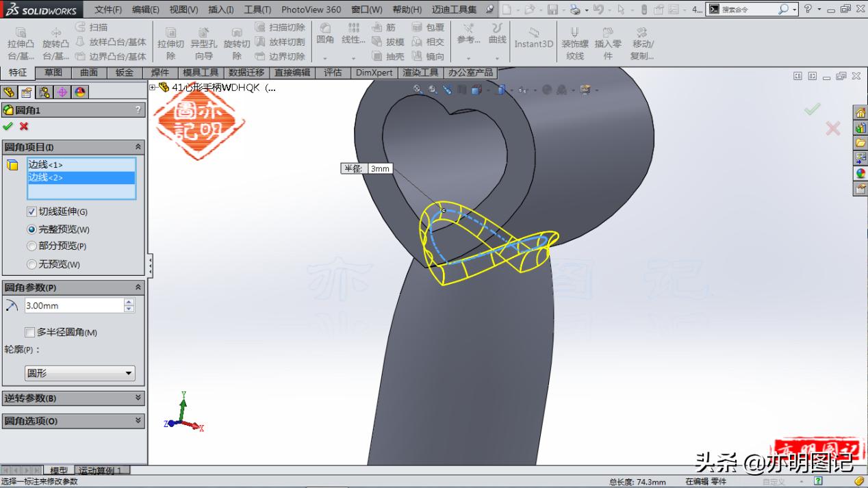Select the 拉伸凸台/基体 tool
Viewport: 868px width, 488px height.
tap(22, 40)
